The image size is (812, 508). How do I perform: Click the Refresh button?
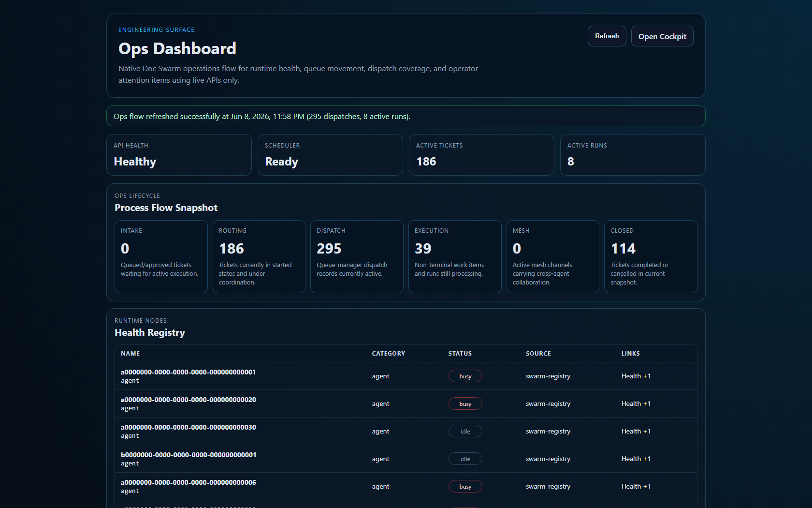pos(607,36)
